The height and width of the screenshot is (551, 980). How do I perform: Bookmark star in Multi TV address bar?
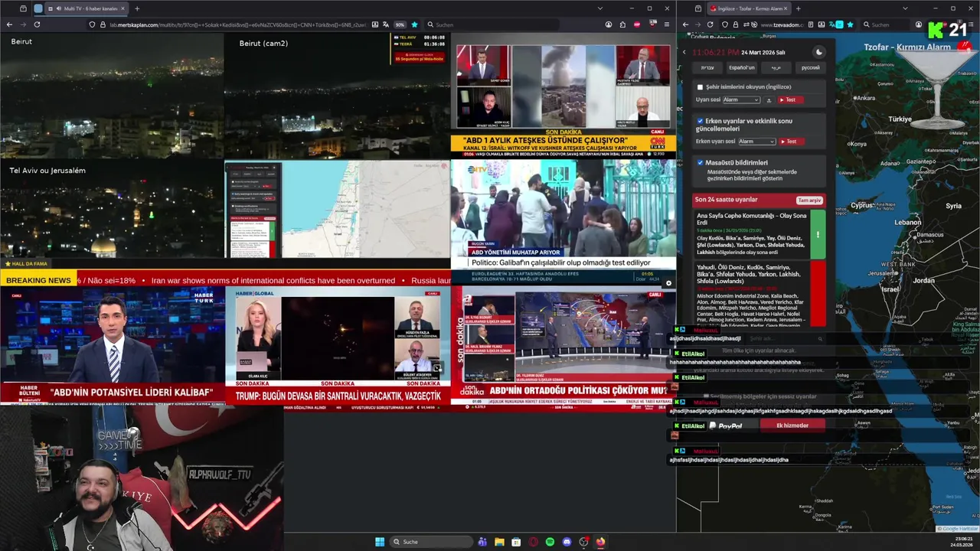click(x=414, y=24)
